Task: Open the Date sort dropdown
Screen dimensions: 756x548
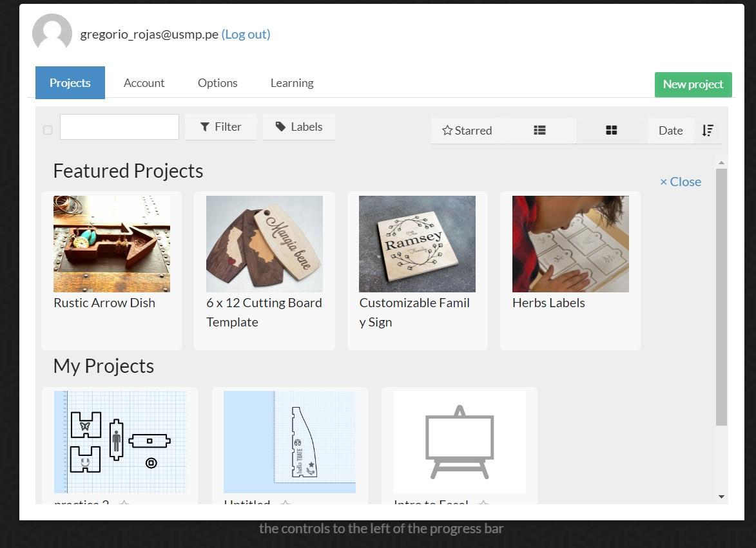Action: coord(671,130)
